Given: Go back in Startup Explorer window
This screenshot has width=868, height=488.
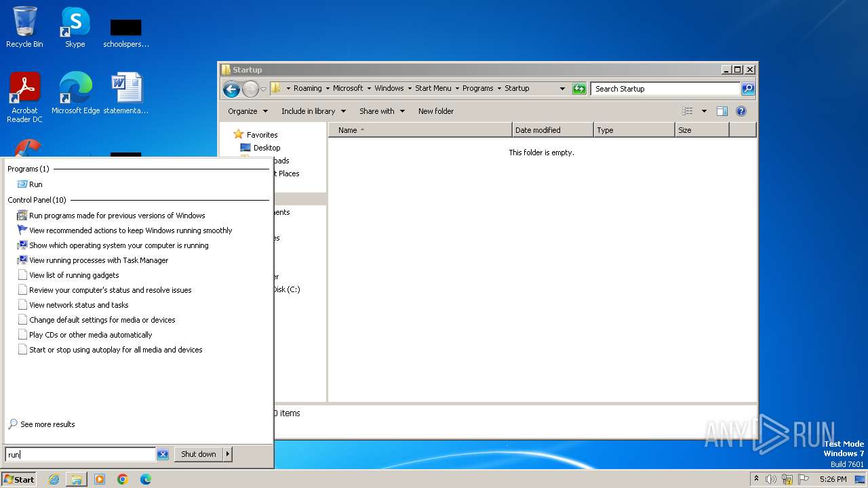Looking at the screenshot, I should click(x=231, y=89).
